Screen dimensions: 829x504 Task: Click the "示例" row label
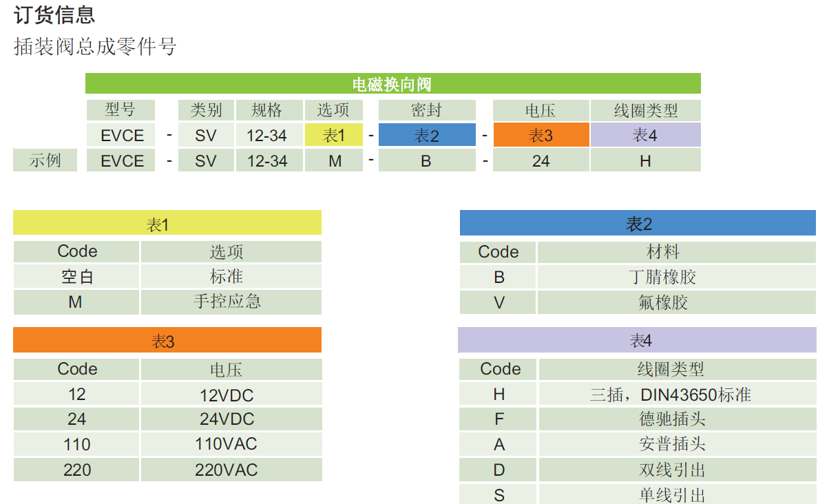point(45,160)
